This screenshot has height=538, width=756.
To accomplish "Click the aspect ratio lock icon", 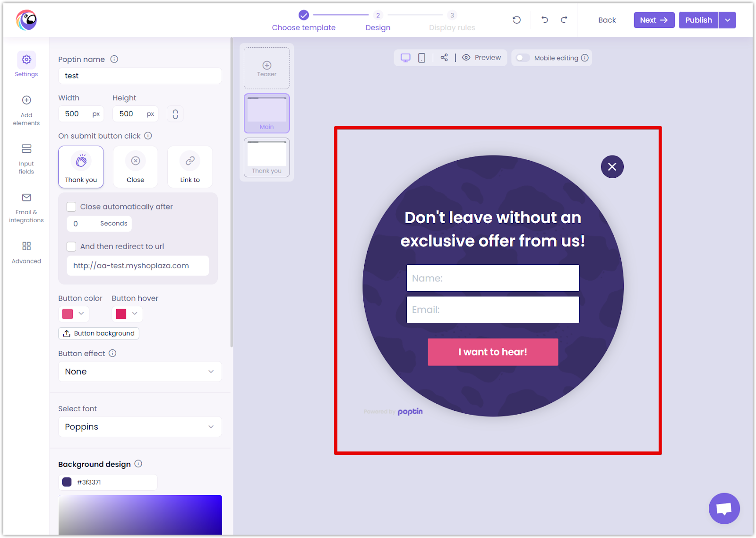I will pos(175,114).
